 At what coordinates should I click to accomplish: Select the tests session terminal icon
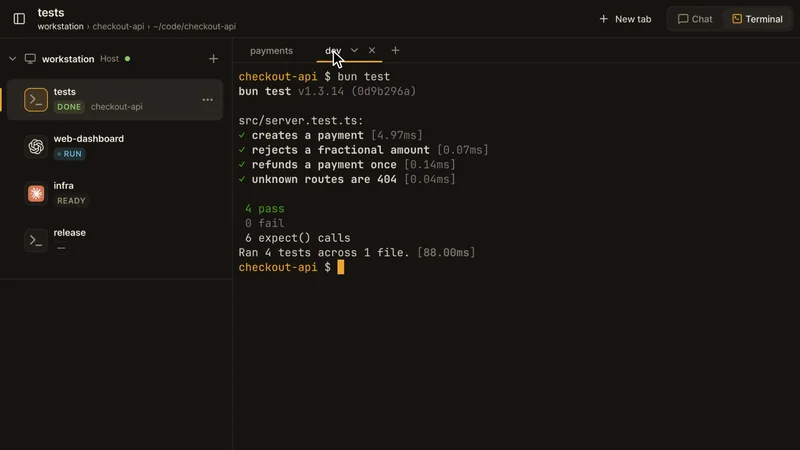(36, 99)
